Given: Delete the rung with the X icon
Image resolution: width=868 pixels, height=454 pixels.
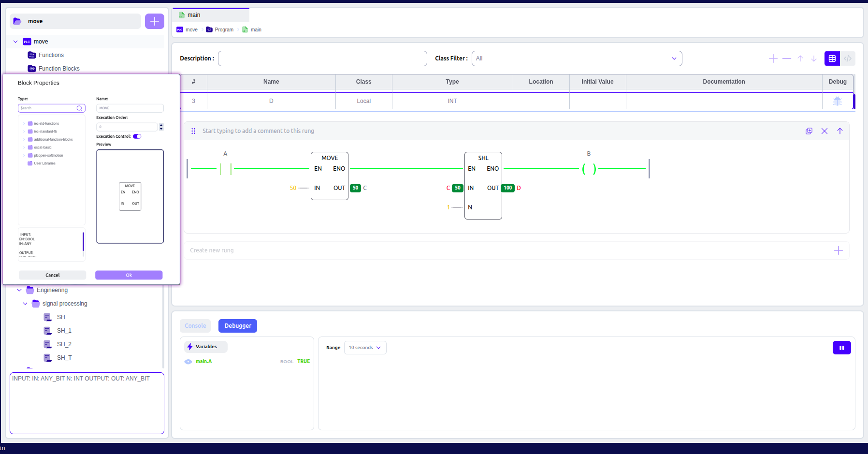Looking at the screenshot, I should [825, 131].
